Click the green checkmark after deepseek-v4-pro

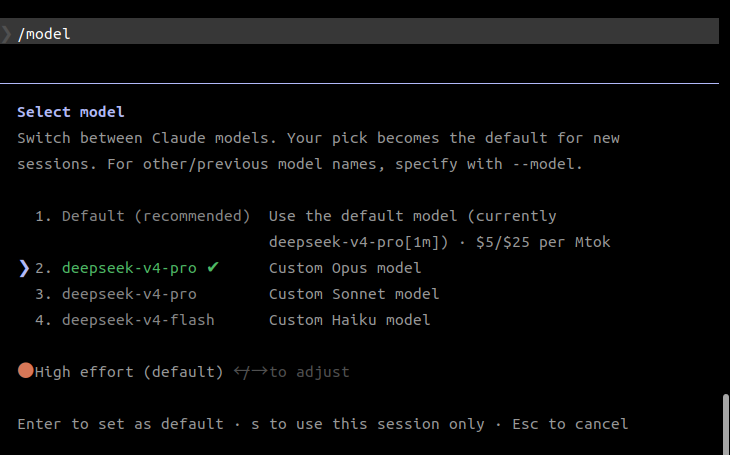213,267
